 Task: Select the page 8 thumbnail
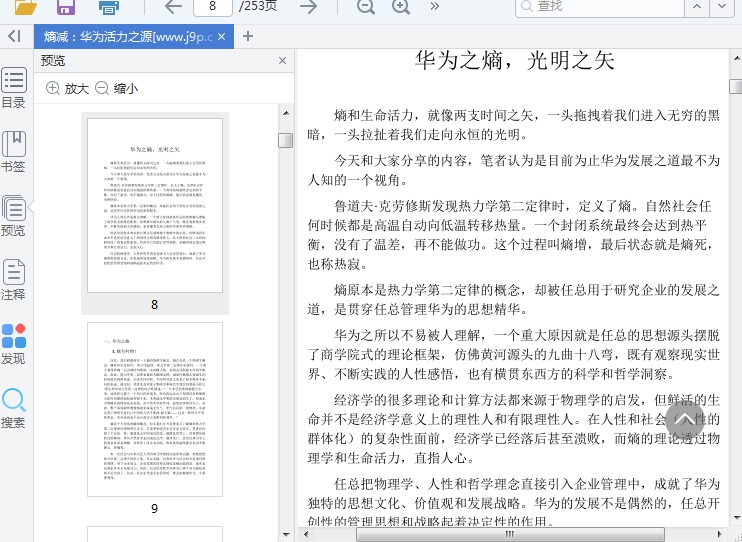155,205
